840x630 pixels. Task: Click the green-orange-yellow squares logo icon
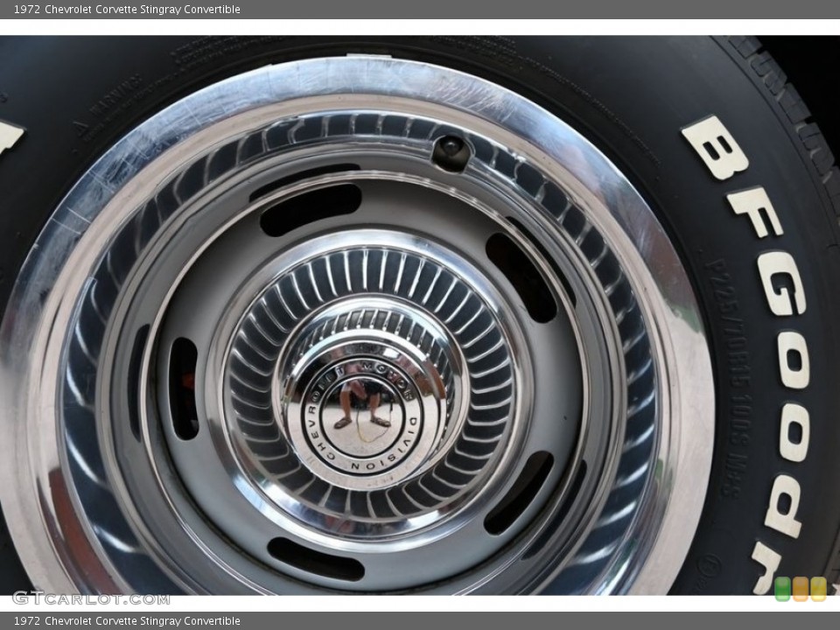[801, 589]
